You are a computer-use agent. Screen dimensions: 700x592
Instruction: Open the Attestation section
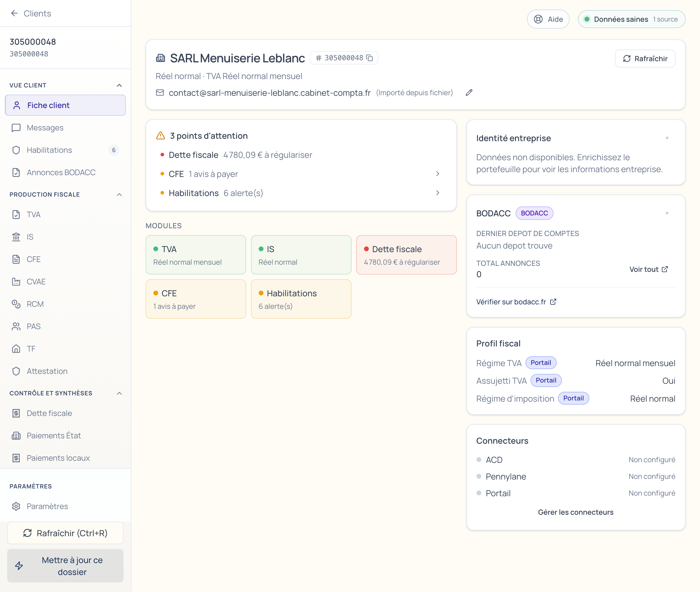coord(47,371)
